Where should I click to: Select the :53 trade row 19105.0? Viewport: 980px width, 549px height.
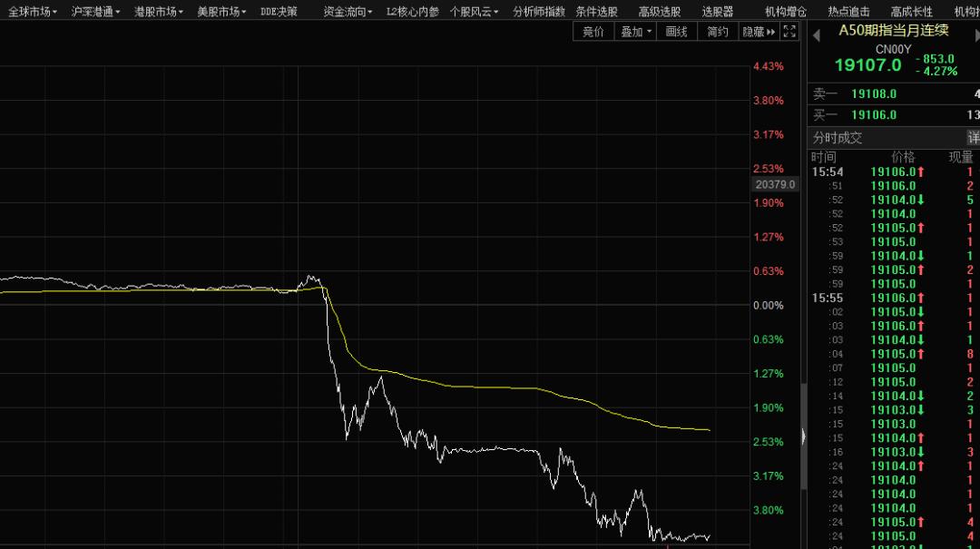pos(894,242)
